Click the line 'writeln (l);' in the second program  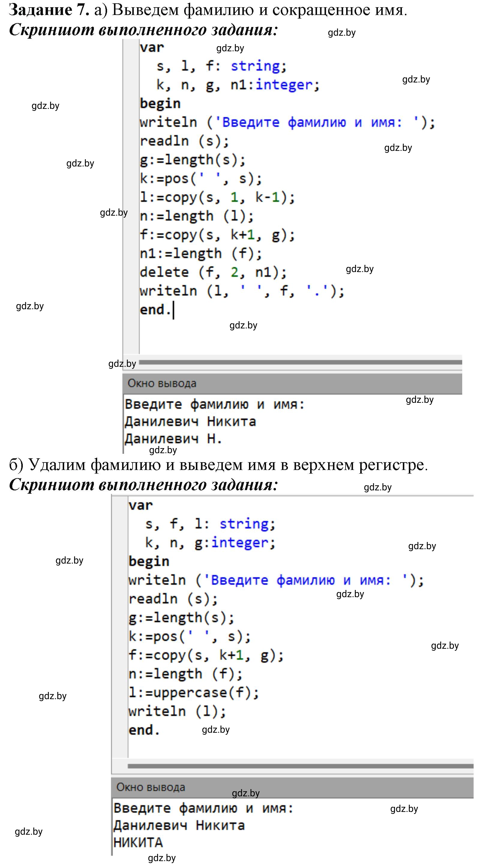tap(177, 711)
